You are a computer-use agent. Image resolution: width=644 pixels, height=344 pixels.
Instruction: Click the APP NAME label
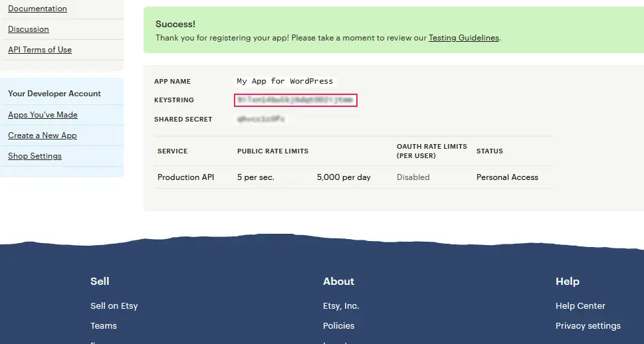click(x=173, y=82)
